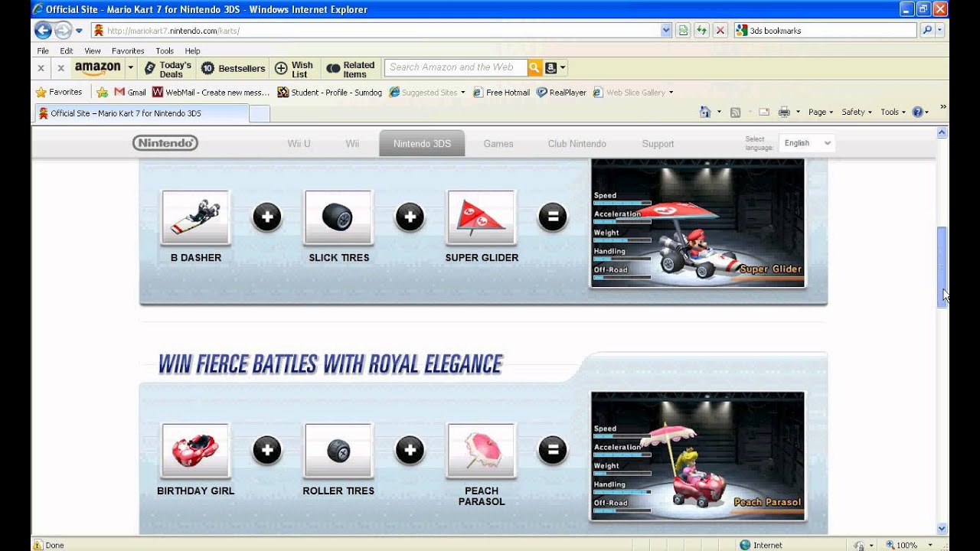This screenshot has height=551, width=980.
Task: Select the B Dasher kart icon
Action: pyautogui.click(x=196, y=217)
